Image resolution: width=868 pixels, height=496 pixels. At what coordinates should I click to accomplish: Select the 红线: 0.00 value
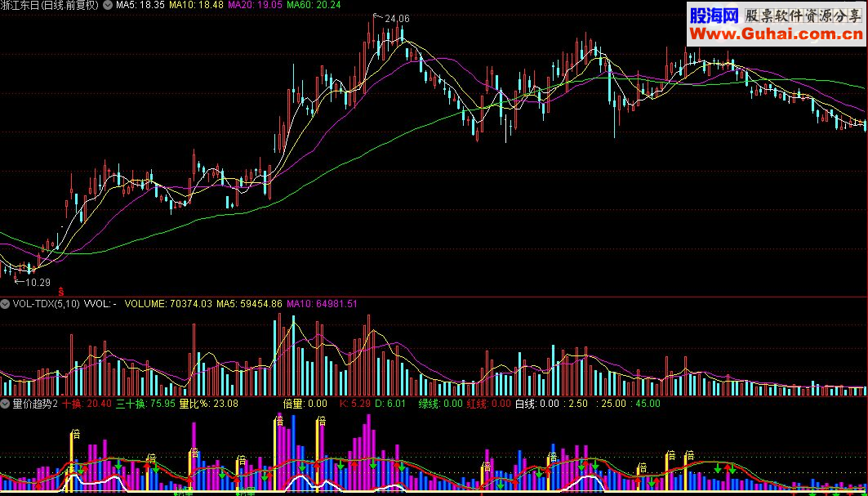(489, 404)
